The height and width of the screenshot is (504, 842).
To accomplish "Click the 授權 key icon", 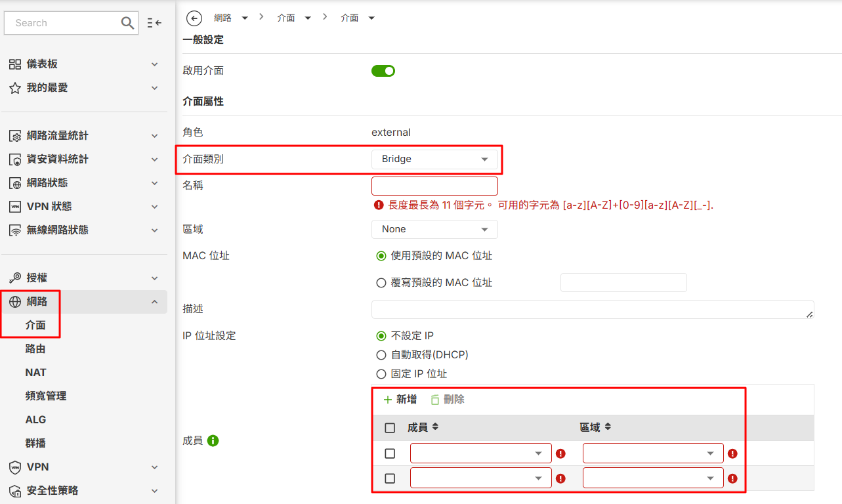I will tap(15, 278).
